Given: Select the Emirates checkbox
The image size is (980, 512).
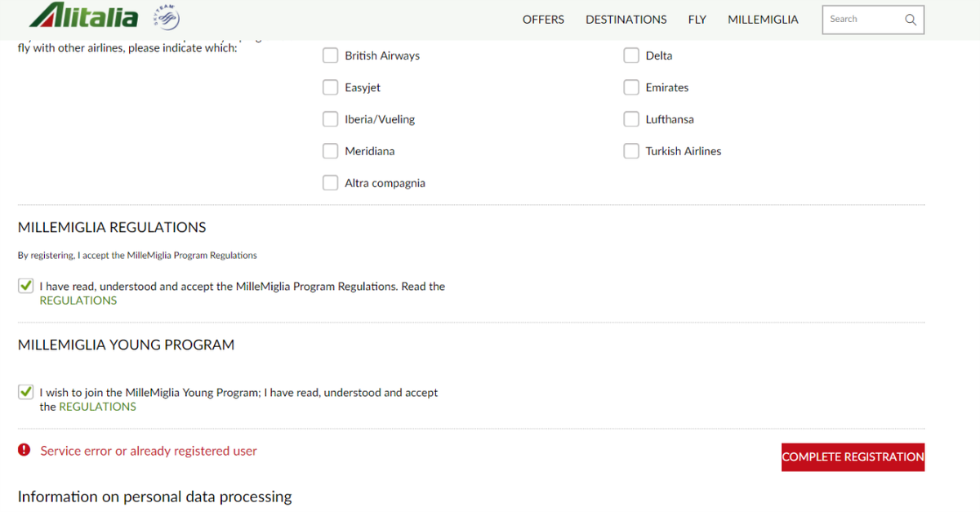Looking at the screenshot, I should pos(631,87).
